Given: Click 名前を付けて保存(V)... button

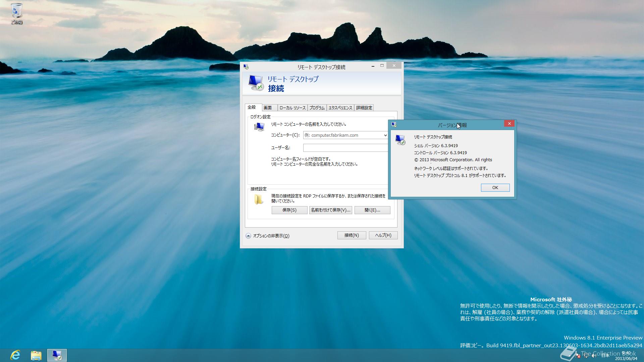Looking at the screenshot, I should pyautogui.click(x=330, y=210).
